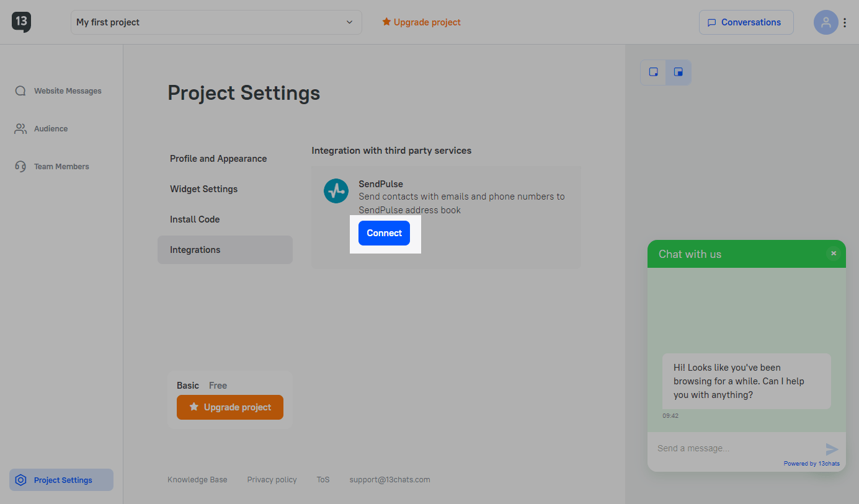Open the Knowledge Base footer link

[197, 480]
